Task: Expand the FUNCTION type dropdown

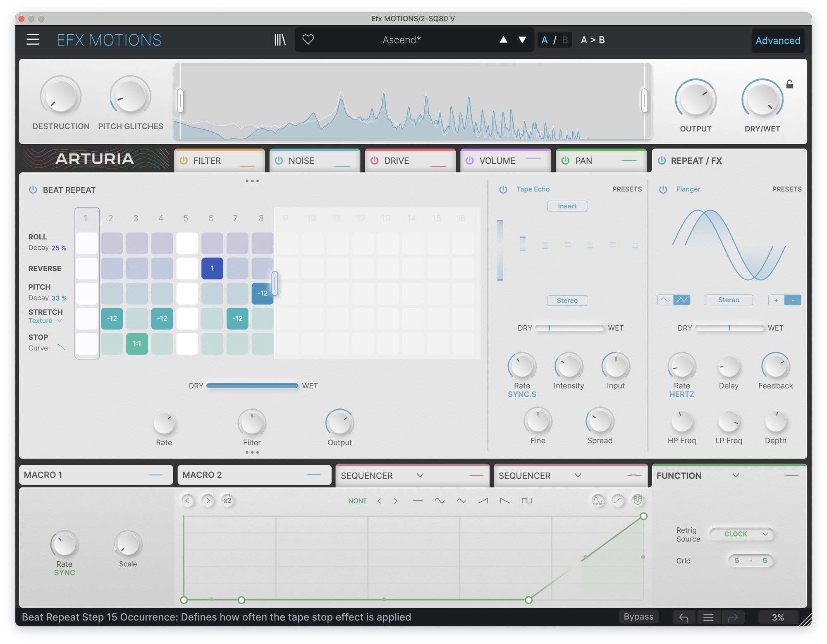Action: [x=736, y=475]
